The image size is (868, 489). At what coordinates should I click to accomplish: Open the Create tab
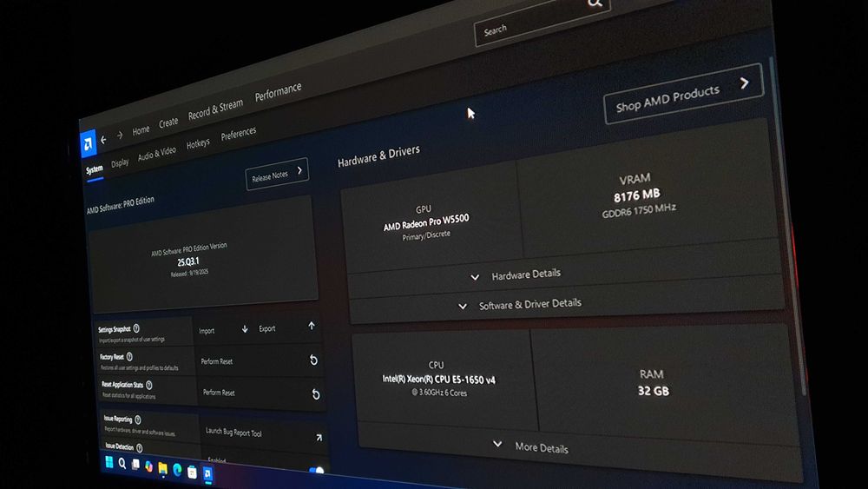point(168,122)
